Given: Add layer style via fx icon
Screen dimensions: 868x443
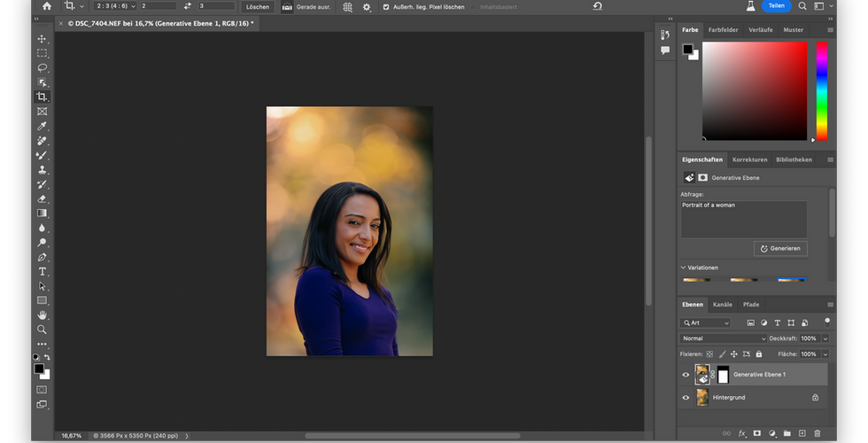Looking at the screenshot, I should click(x=742, y=433).
